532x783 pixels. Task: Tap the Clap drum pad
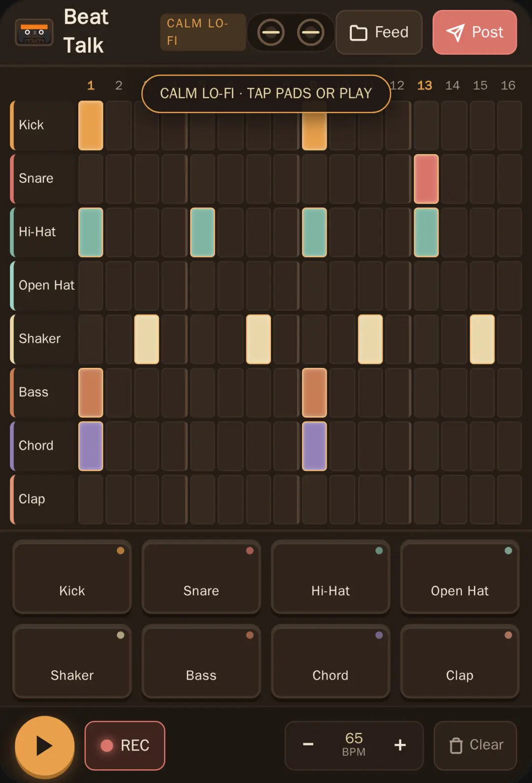460,661
